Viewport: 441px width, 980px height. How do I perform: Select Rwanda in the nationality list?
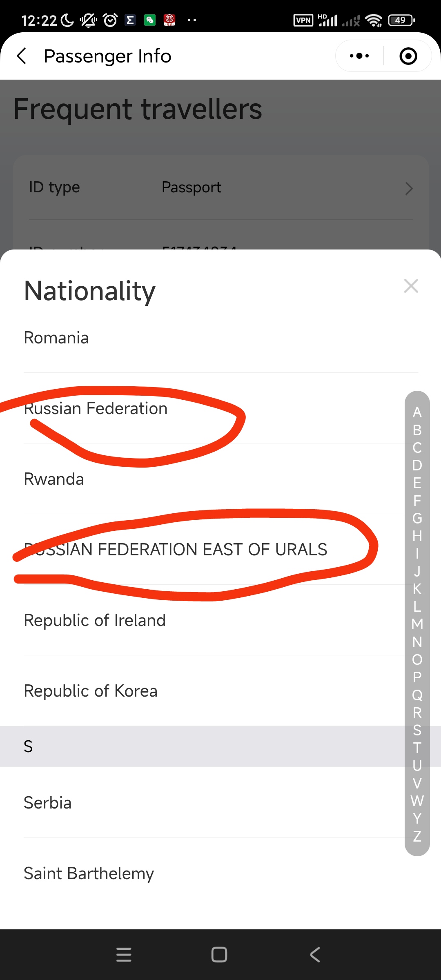coord(54,479)
